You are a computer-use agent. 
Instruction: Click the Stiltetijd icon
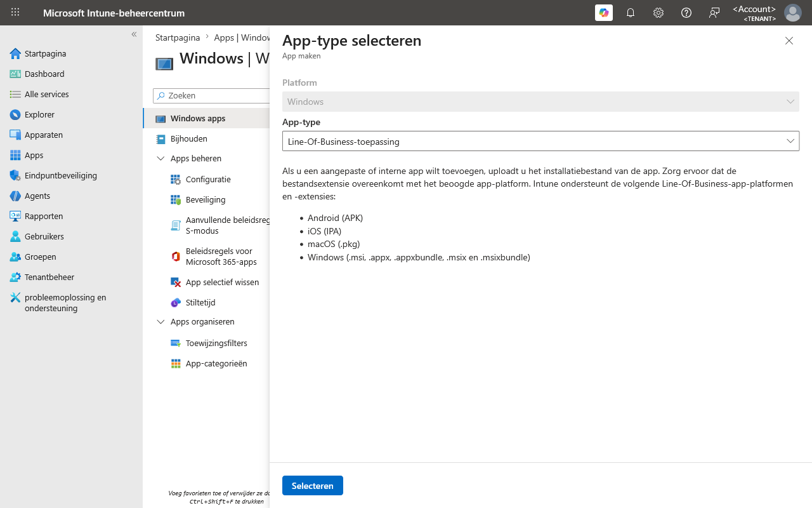coord(176,303)
